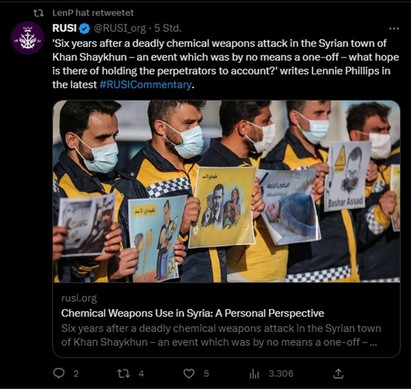Click the RUSI display name
Viewport: 411px width, 389px height.
coord(64,28)
